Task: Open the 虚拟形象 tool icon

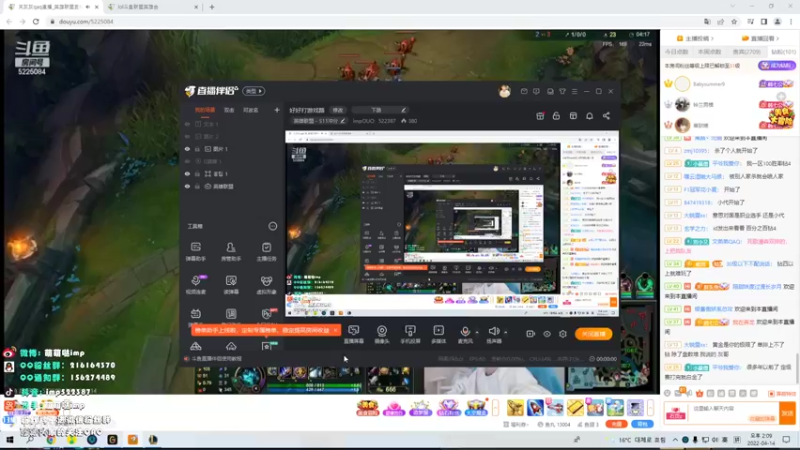Action: point(266,285)
